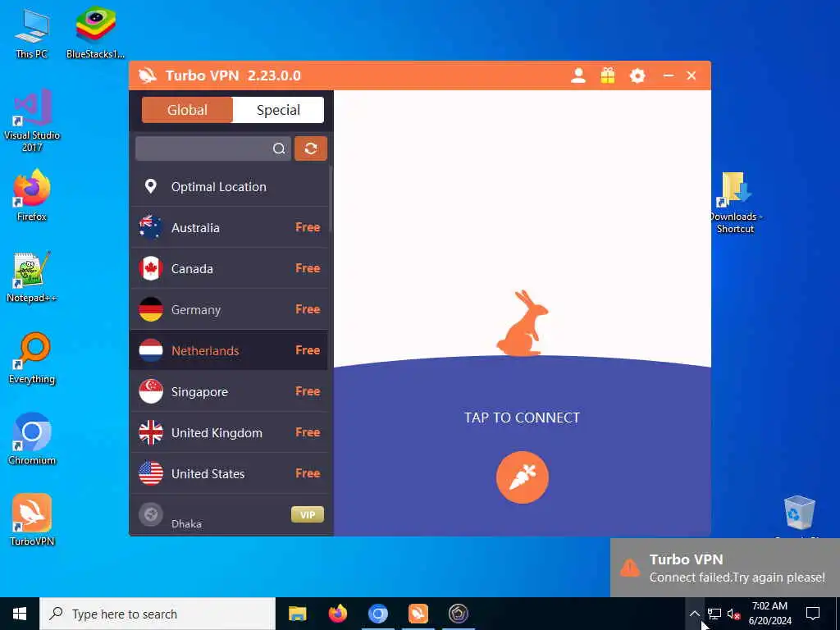The image size is (840, 630).
Task: Open the taskbar clock and date
Action: click(769, 614)
